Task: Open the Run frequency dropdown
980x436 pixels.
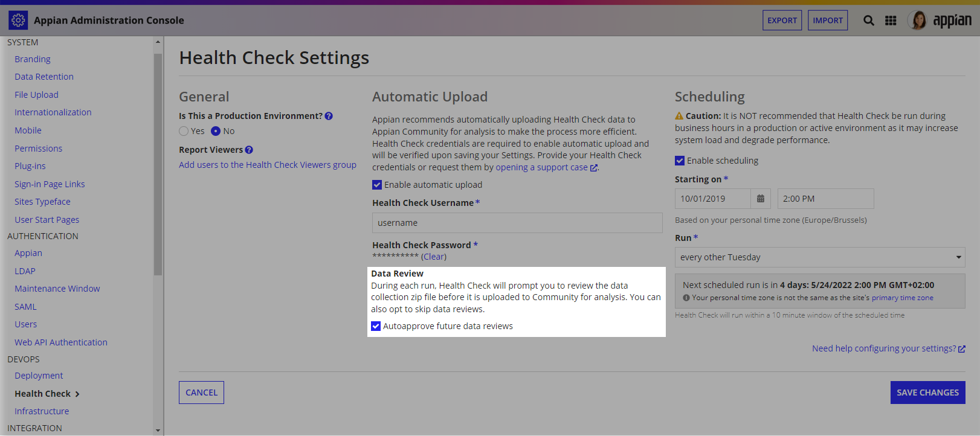Action: [820, 257]
